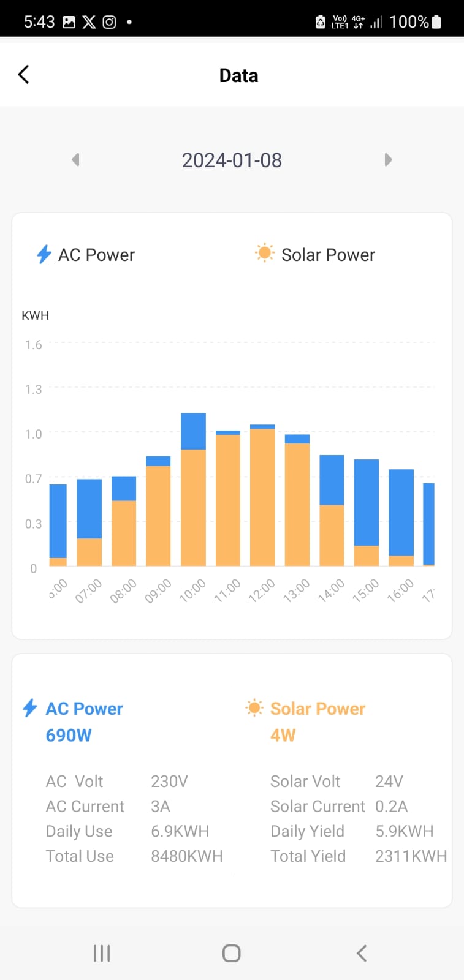
Task: Tap the orange segment of the 08:00 bar
Action: coord(124,533)
